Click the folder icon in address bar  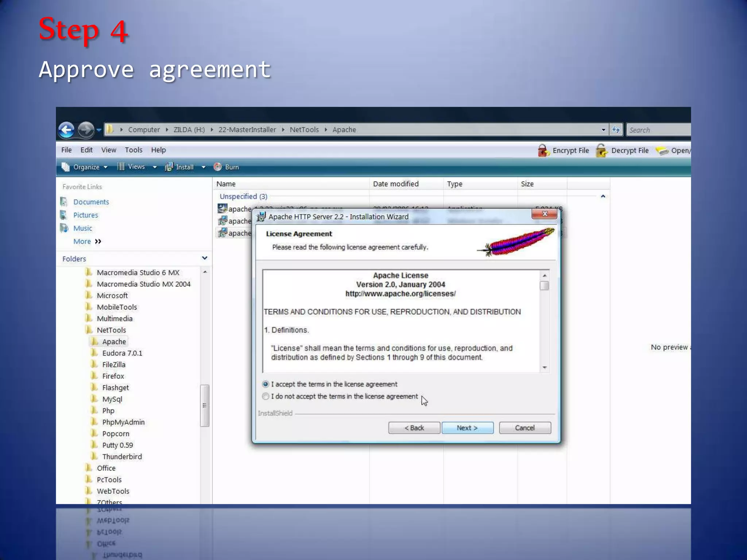point(110,129)
